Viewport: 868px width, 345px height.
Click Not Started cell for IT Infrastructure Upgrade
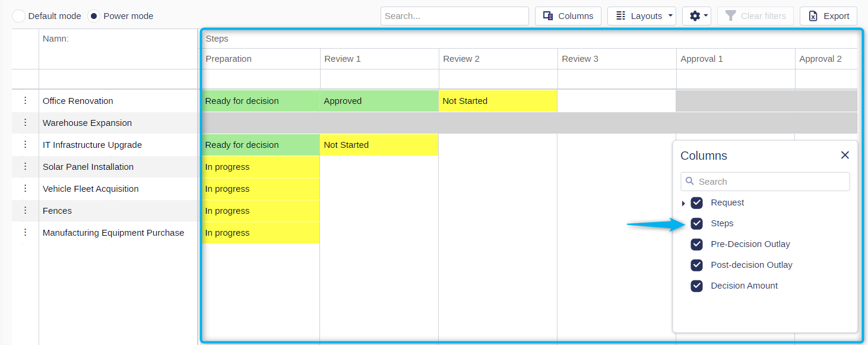(379, 145)
